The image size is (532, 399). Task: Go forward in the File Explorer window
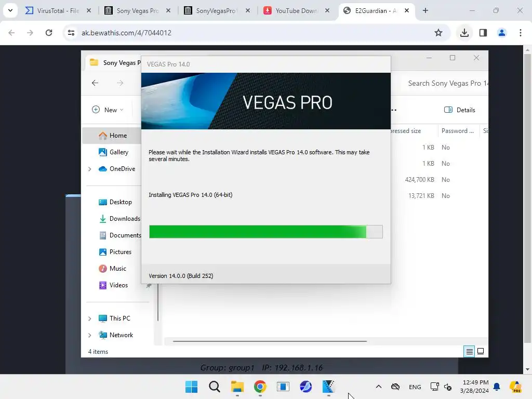pos(120,83)
